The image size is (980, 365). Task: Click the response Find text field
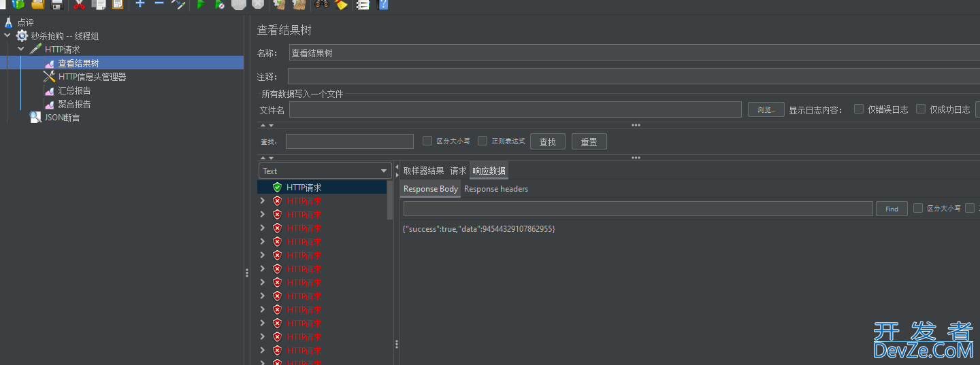[x=638, y=209]
